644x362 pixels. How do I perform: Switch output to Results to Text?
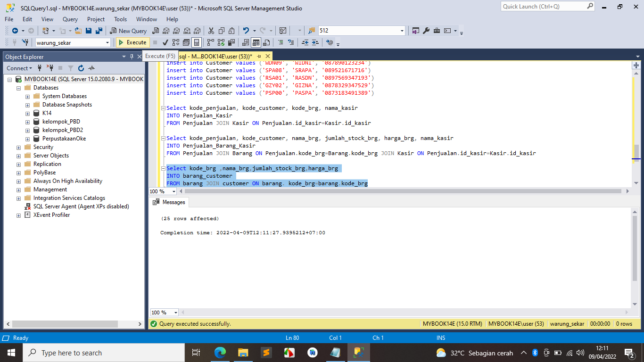246,42
